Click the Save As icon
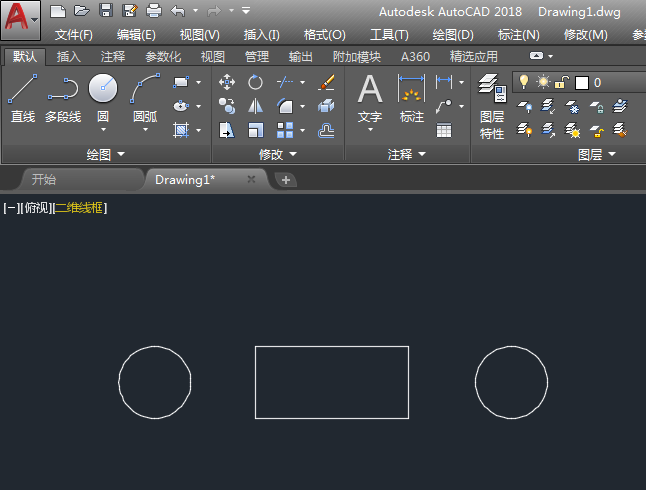 (130, 11)
